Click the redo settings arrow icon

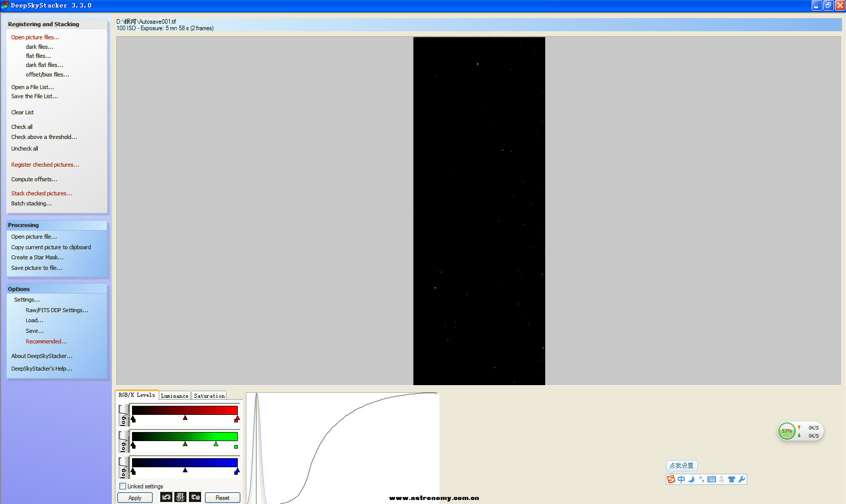(195, 497)
